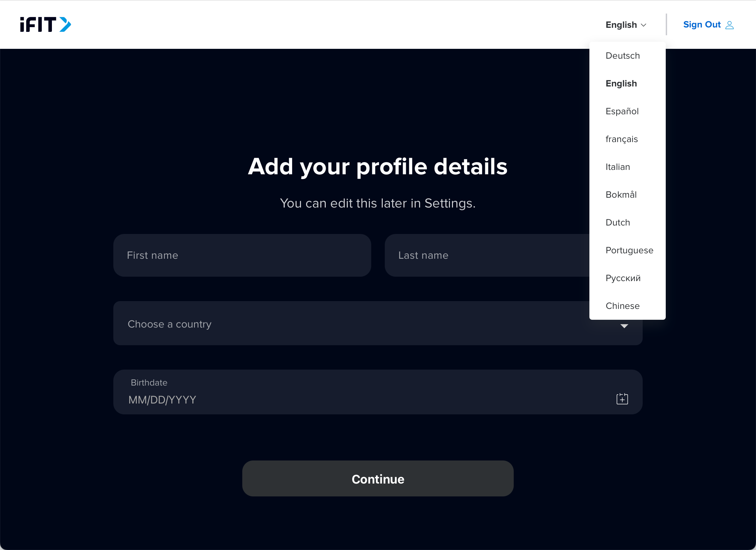The height and width of the screenshot is (550, 756).
Task: Click the Sign Out link
Action: [702, 24]
